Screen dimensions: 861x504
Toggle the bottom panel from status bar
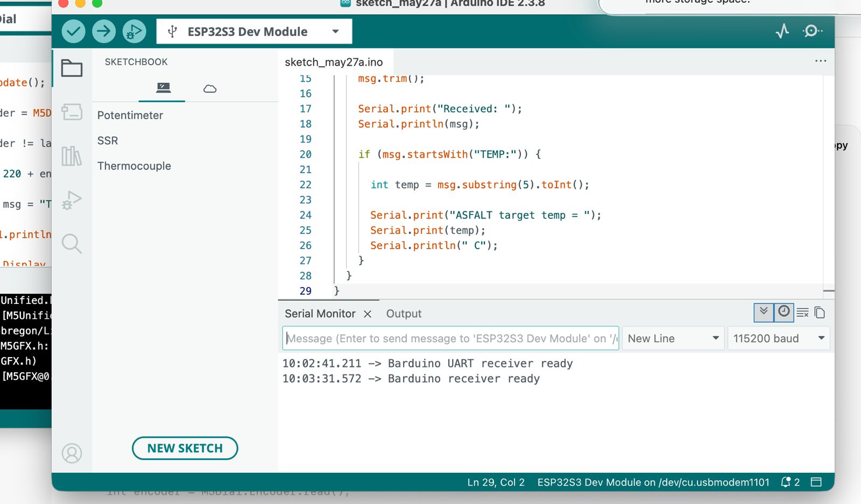816,482
